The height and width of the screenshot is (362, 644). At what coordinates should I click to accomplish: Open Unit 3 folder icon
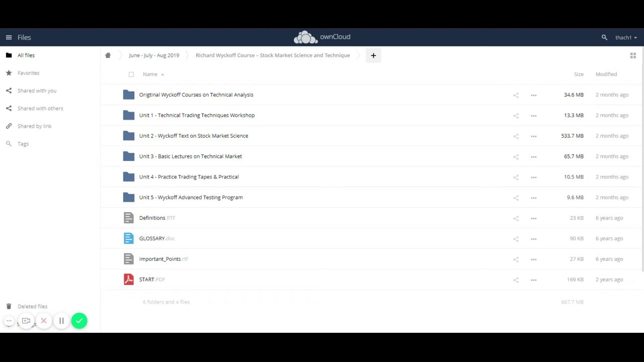pos(129,156)
